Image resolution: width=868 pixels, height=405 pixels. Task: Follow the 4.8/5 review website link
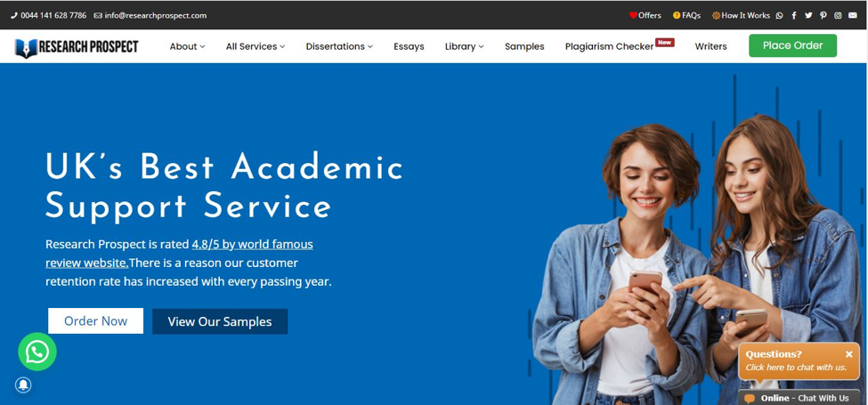coord(179,254)
